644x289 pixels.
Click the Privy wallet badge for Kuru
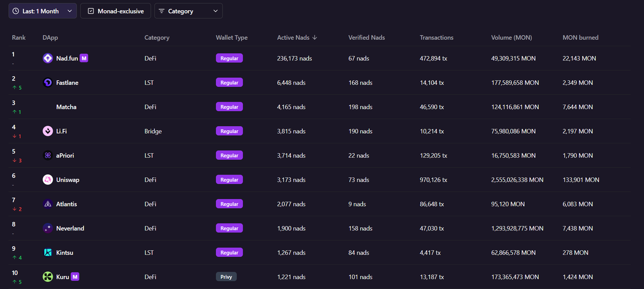coord(226,277)
